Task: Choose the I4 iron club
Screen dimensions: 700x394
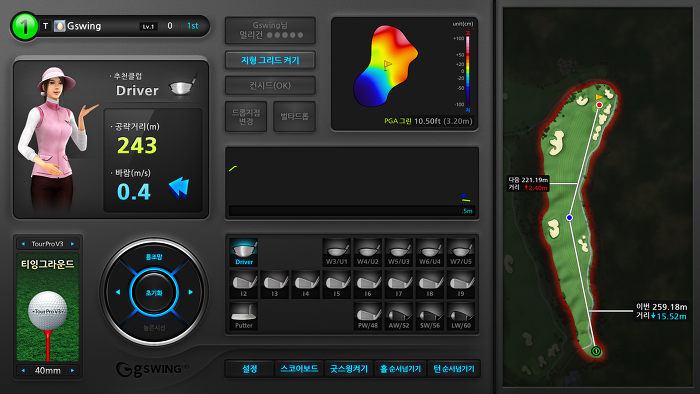Action: click(x=306, y=284)
